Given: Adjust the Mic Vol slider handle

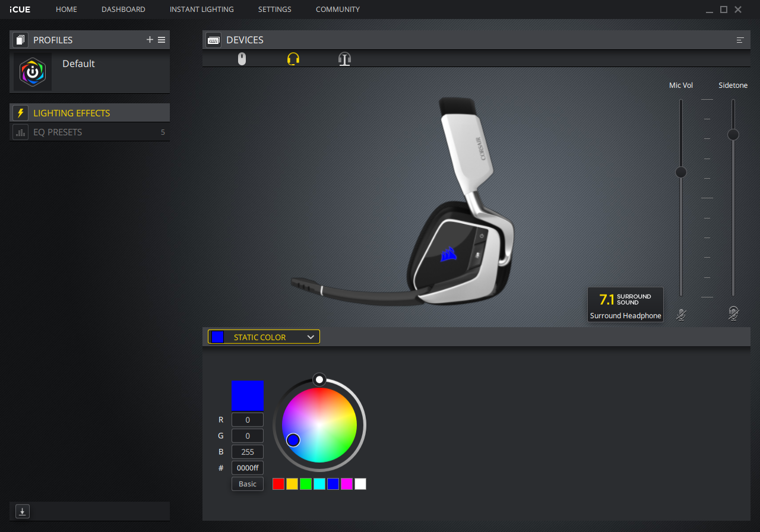Looking at the screenshot, I should pyautogui.click(x=681, y=172).
